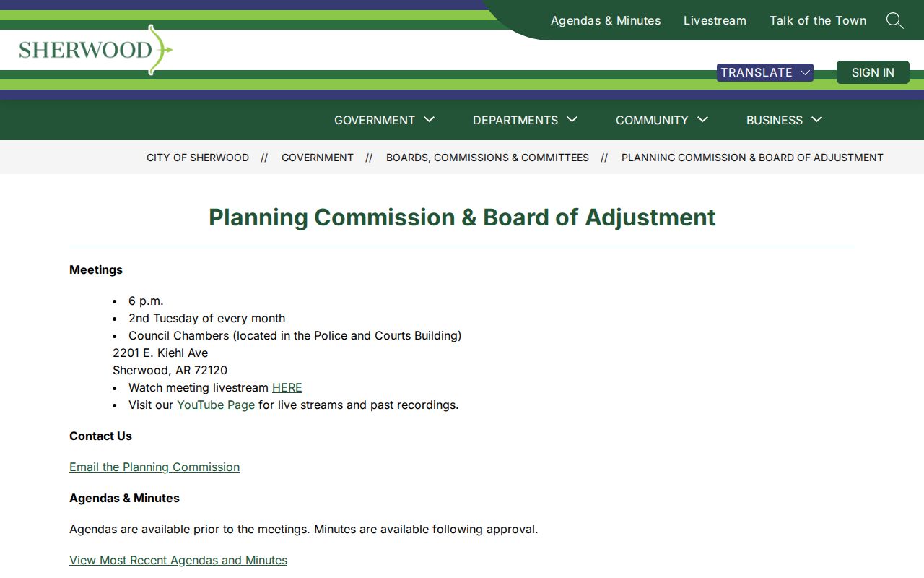Viewport: 924px width, 578px height.
Task: Expand the Business menu chevron
Action: click(817, 119)
